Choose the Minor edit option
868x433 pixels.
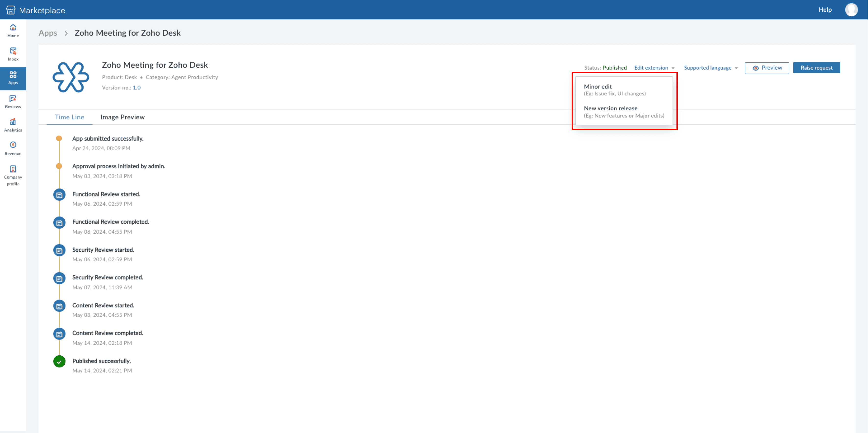coord(624,90)
